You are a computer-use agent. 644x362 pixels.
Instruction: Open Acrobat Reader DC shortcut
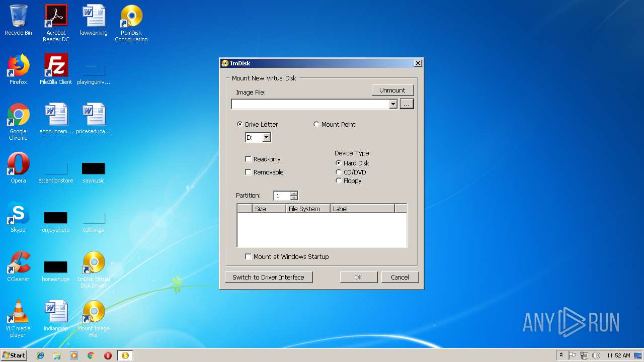[x=56, y=23]
